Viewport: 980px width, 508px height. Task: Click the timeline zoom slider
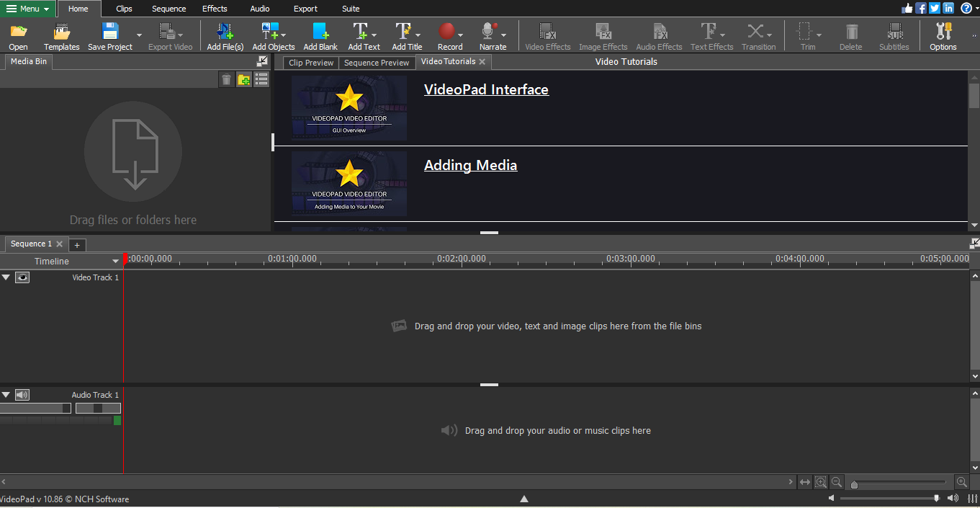[x=898, y=483]
